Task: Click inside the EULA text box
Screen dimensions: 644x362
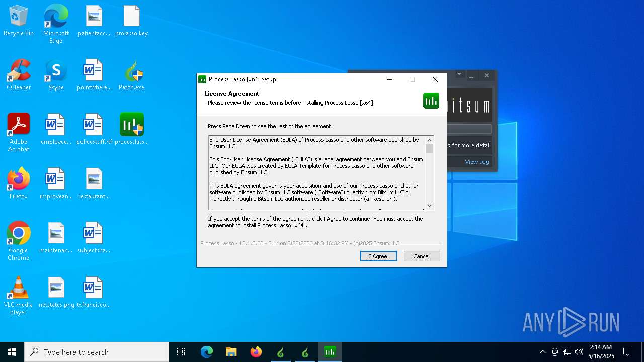Action: tap(317, 172)
